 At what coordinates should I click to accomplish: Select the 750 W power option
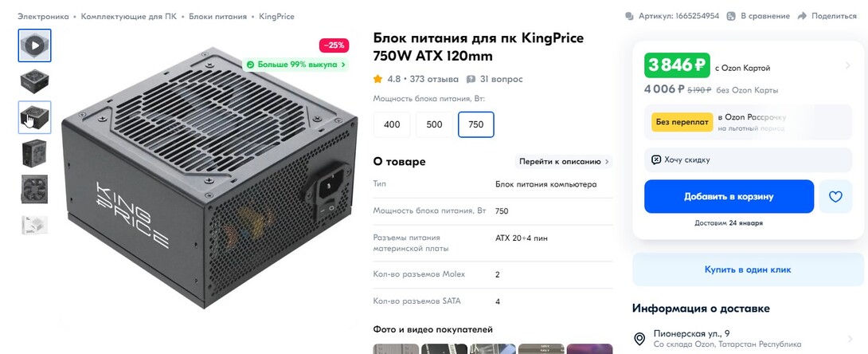coord(476,124)
